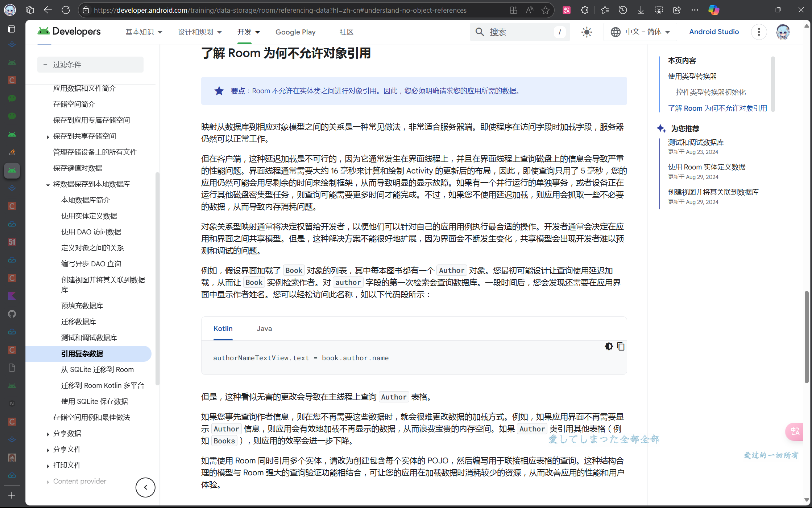Toggle the site light/dark theme
This screenshot has height=508, width=812.
[x=587, y=32]
